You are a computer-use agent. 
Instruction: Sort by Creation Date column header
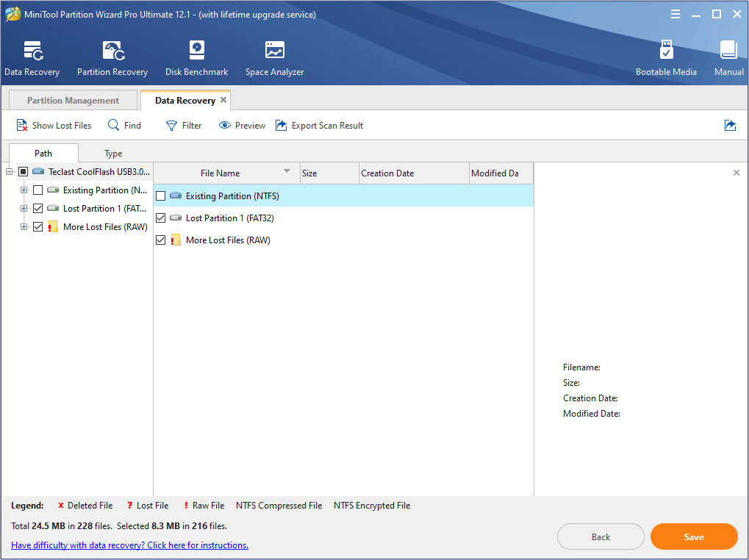(414, 173)
